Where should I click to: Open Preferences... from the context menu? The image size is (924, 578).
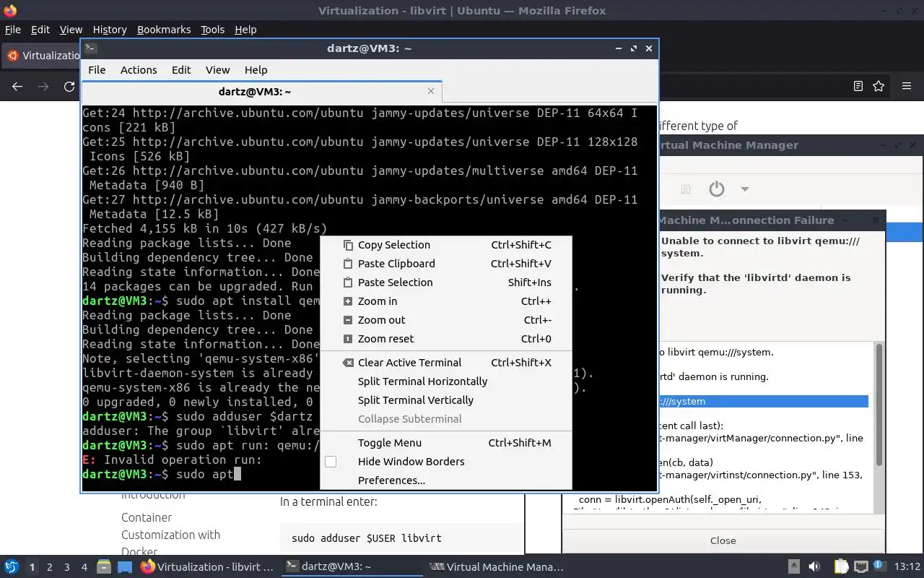click(445, 480)
